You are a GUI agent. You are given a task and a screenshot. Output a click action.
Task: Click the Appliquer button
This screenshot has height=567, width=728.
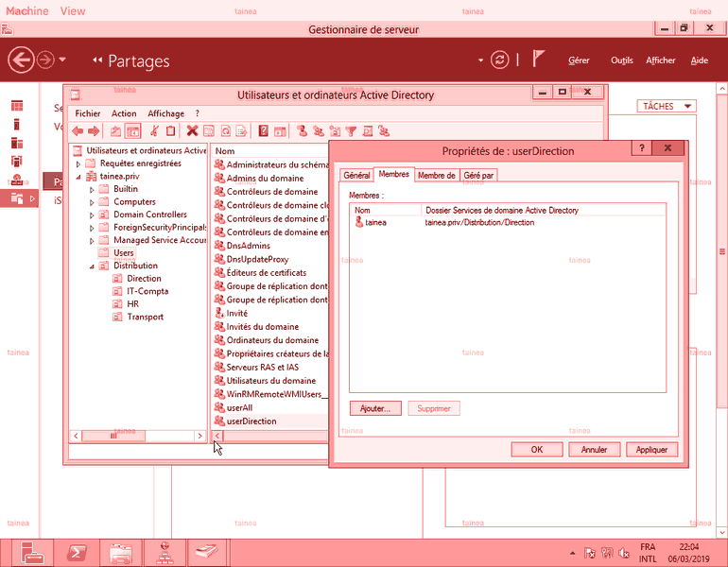[651, 450]
